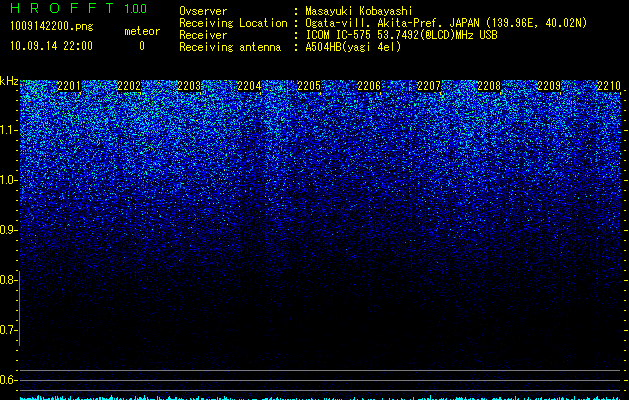This screenshot has height=400, width=629.
Task: Click the antenna value A504HB(yagi 4el)
Action: [x=353, y=47]
